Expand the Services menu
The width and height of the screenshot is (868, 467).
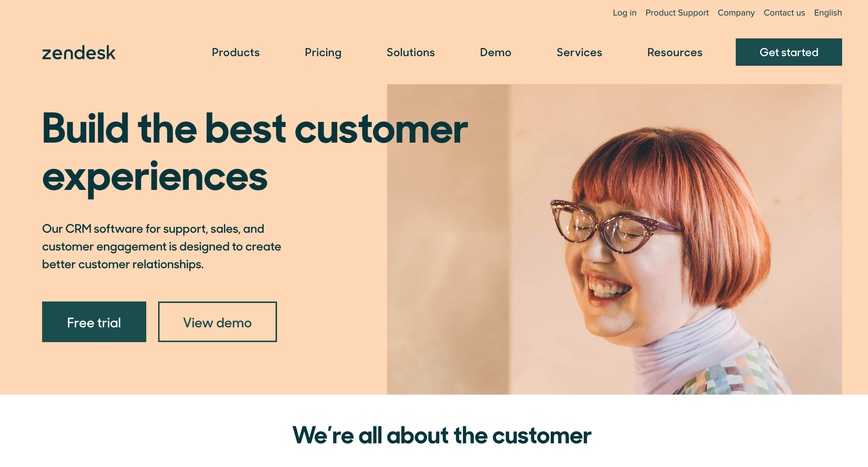[579, 52]
